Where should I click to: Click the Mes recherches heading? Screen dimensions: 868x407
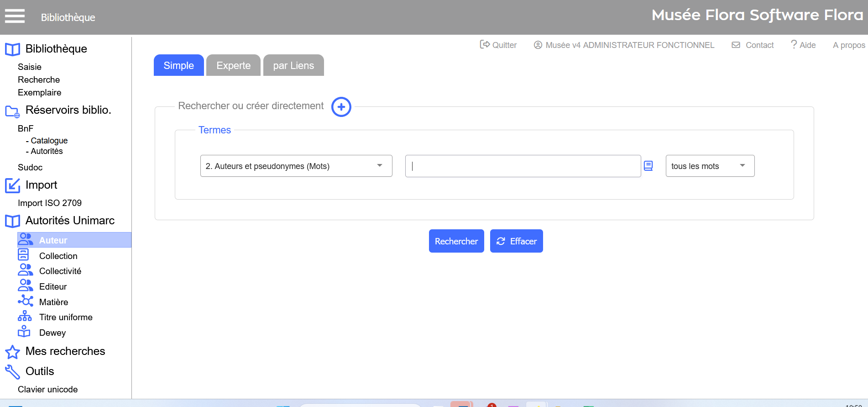[65, 351]
